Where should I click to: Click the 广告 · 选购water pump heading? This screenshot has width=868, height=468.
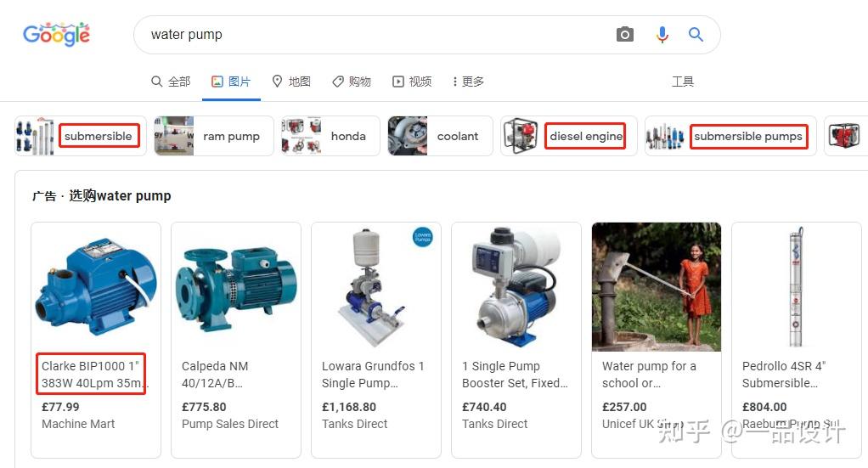point(101,196)
